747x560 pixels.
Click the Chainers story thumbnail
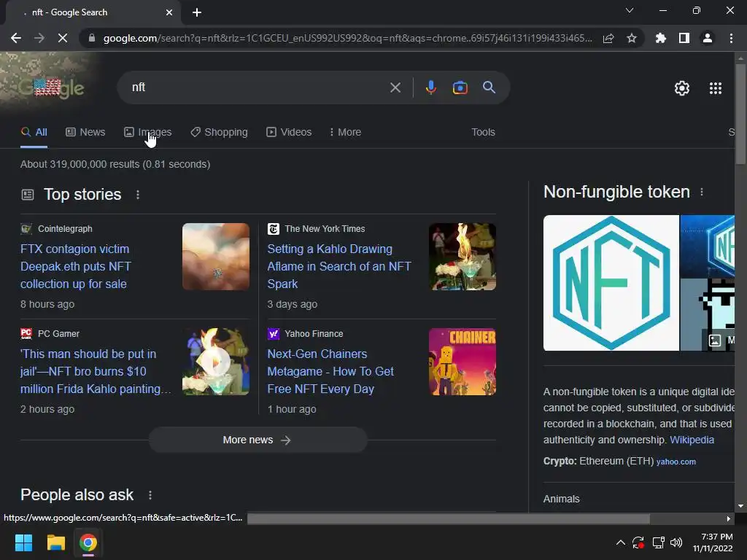pos(462,362)
